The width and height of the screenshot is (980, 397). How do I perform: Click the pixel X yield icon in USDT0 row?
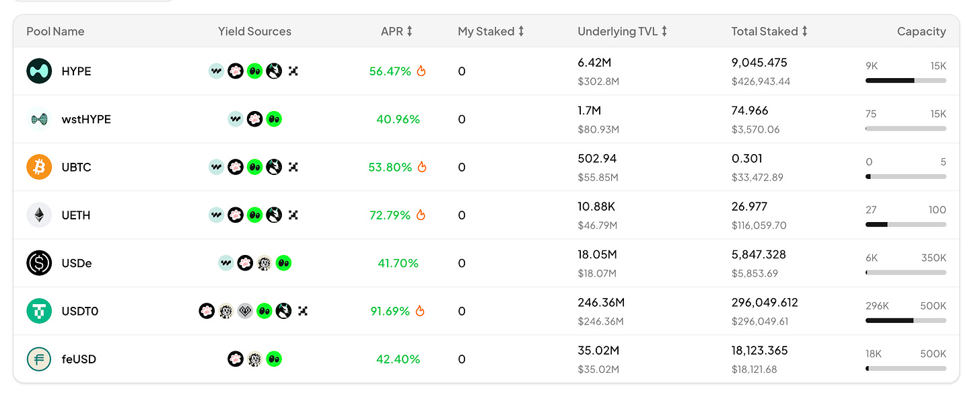pos(302,311)
